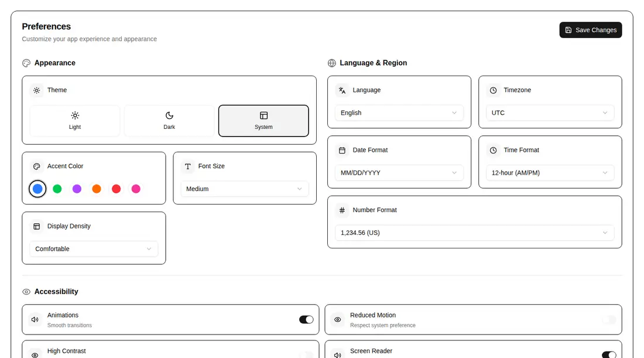Toggle the Reduced Motion switch

(609, 319)
